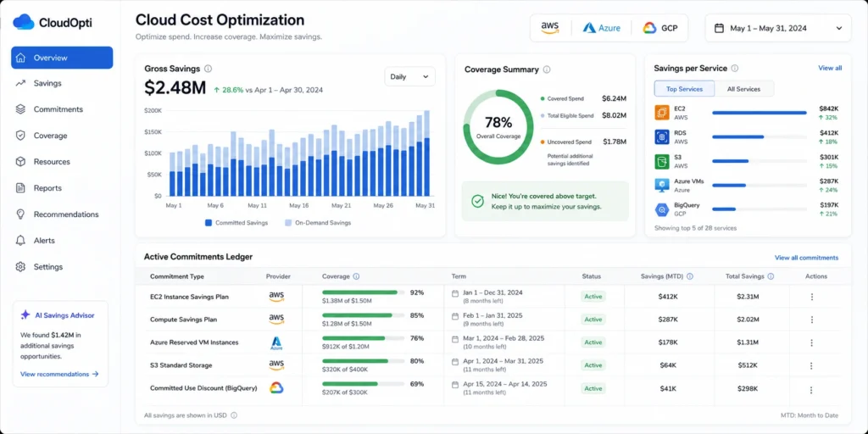Follow the View recommendations link
868x434 pixels.
click(x=59, y=374)
